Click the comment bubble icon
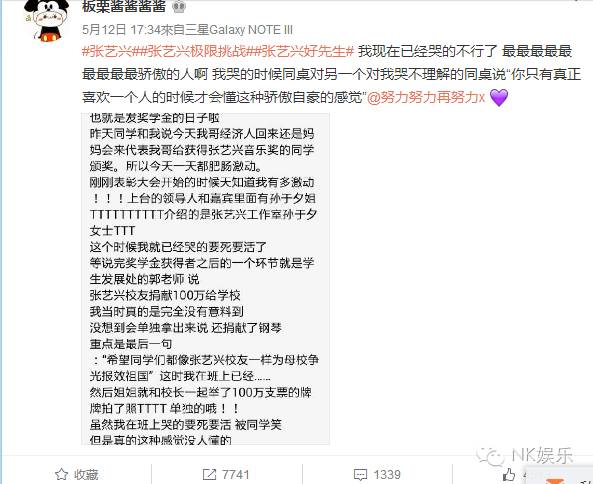 [x=360, y=475]
